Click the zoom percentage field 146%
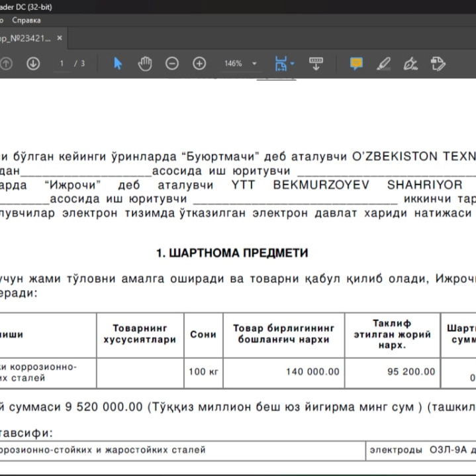 click(x=233, y=64)
